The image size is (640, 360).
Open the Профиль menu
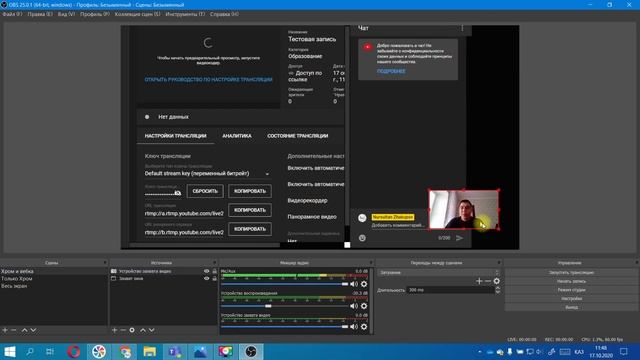(95, 14)
